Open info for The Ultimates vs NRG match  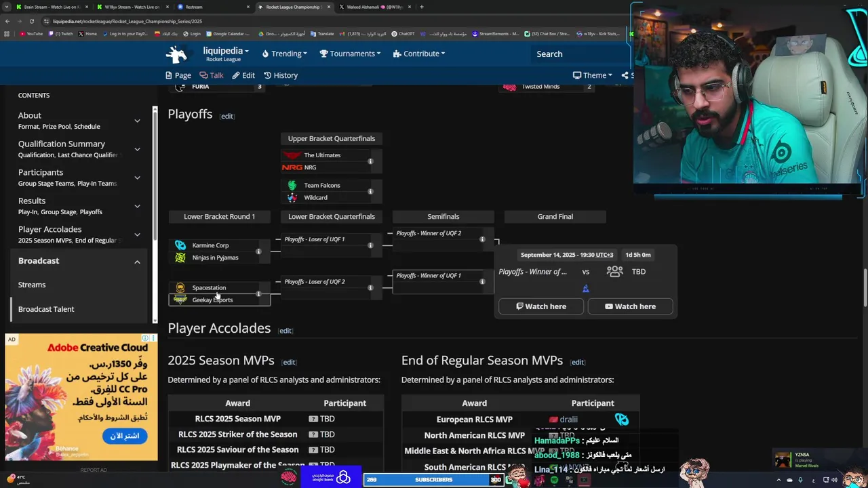tap(370, 161)
